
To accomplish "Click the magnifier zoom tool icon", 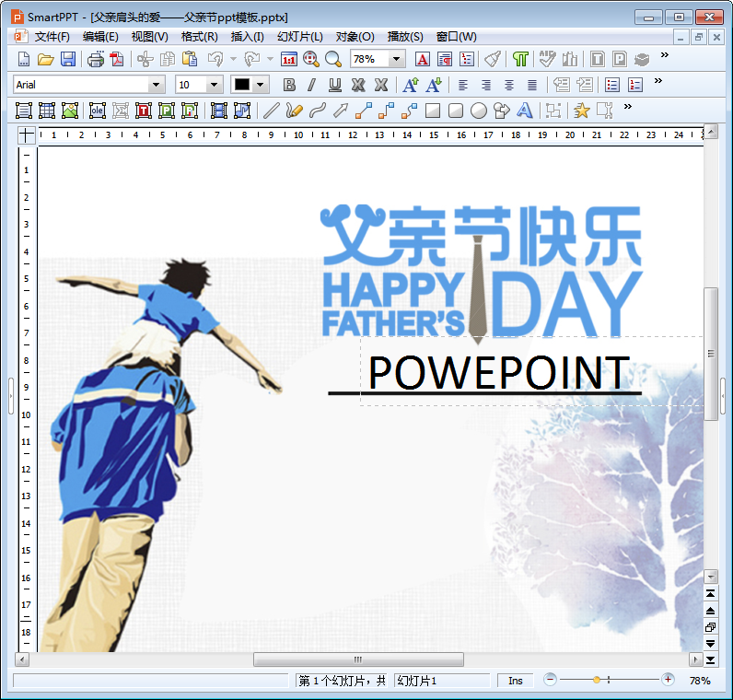I will (x=333, y=59).
